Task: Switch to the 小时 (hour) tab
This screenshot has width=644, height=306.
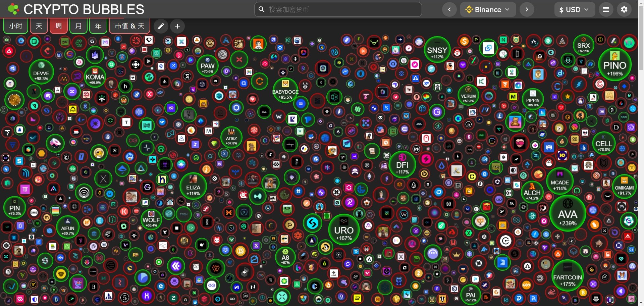Action: (16, 26)
